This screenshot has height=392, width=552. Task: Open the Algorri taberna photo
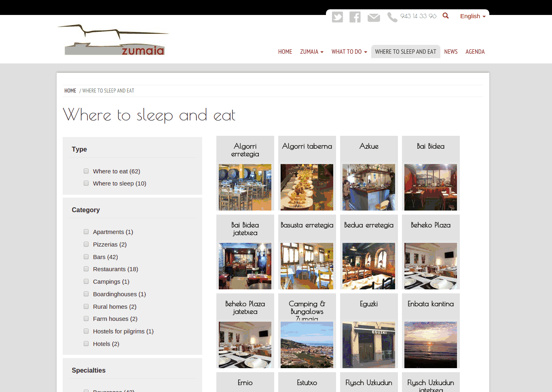(307, 187)
